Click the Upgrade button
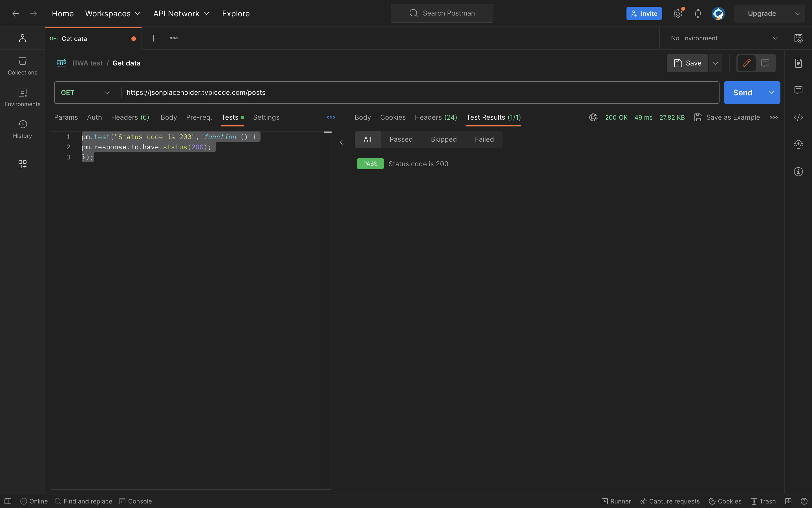This screenshot has width=812, height=508. click(x=762, y=14)
